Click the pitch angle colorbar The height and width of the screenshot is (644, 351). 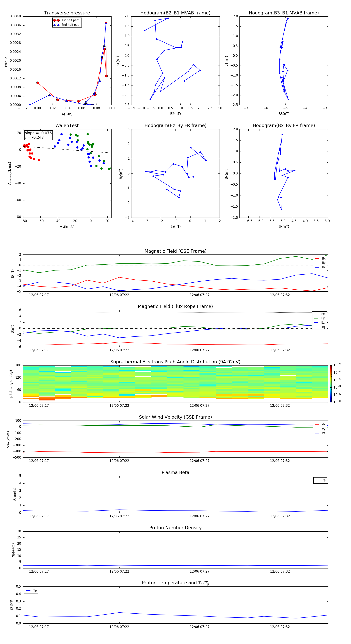[331, 384]
